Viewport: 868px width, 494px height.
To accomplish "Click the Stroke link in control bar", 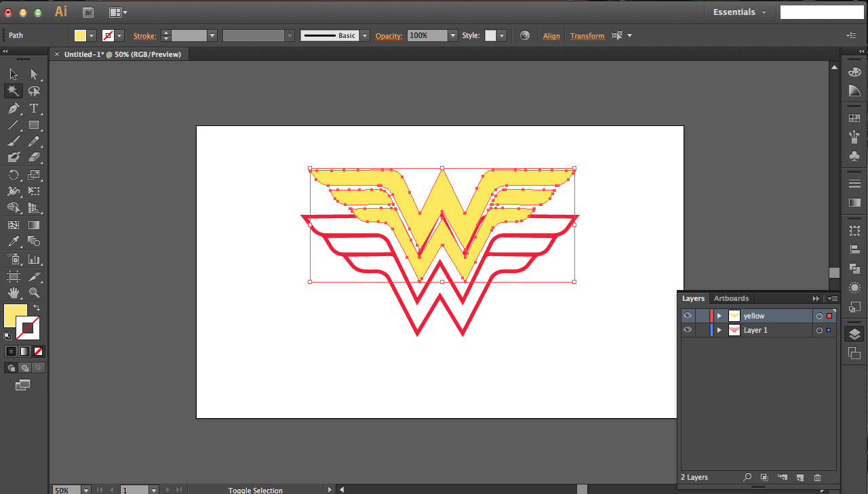I will pyautogui.click(x=144, y=36).
